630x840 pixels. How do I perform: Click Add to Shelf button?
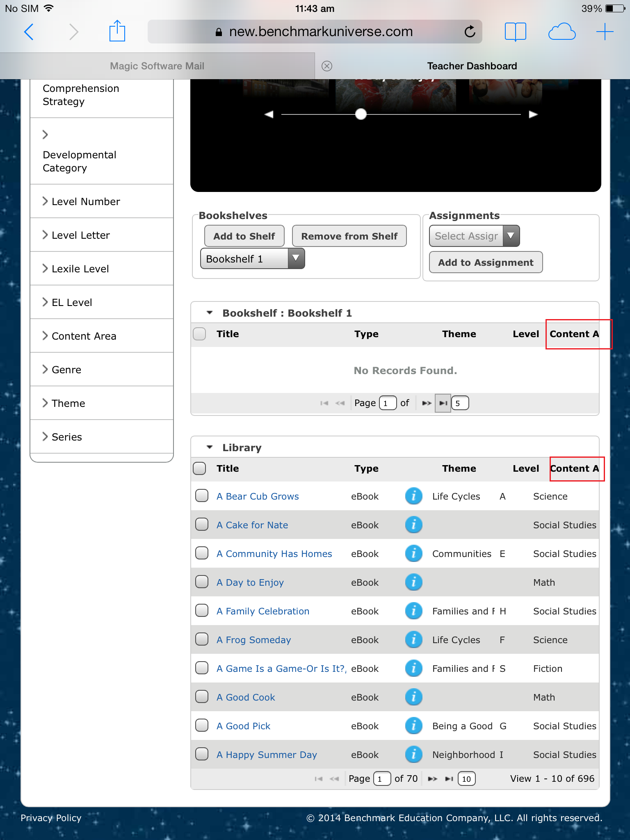coord(244,236)
